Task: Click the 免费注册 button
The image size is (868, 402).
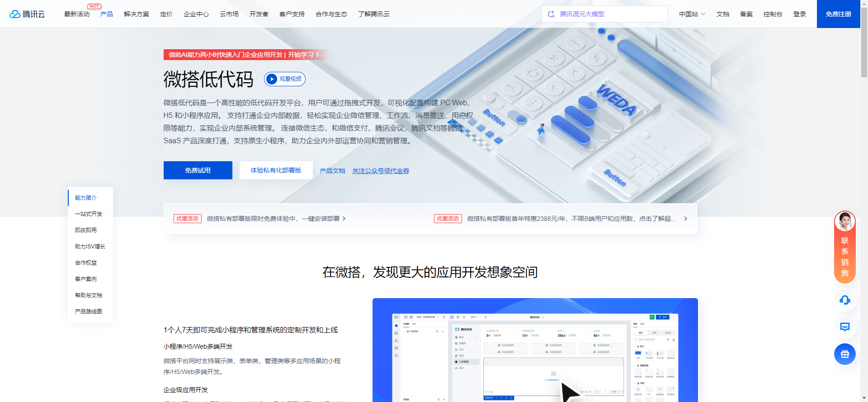Action: tap(839, 14)
